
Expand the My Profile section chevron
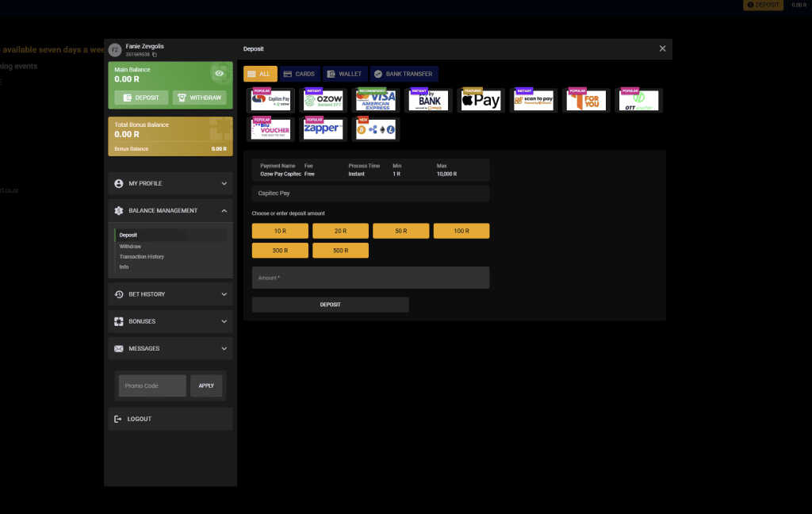(x=224, y=183)
